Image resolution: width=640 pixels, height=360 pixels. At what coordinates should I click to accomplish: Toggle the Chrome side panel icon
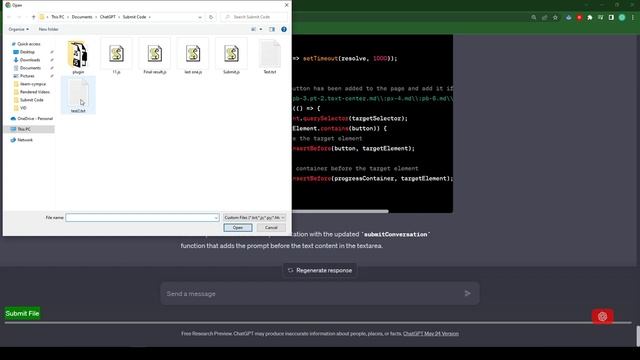611,18
